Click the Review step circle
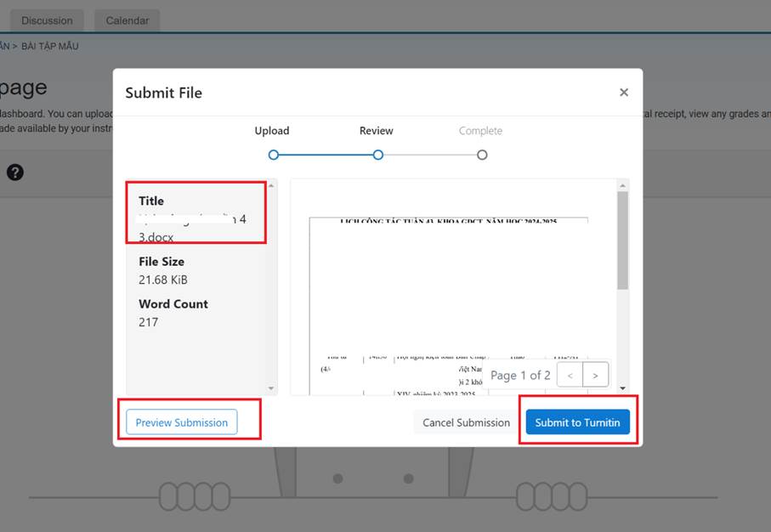This screenshot has width=771, height=532. [377, 155]
